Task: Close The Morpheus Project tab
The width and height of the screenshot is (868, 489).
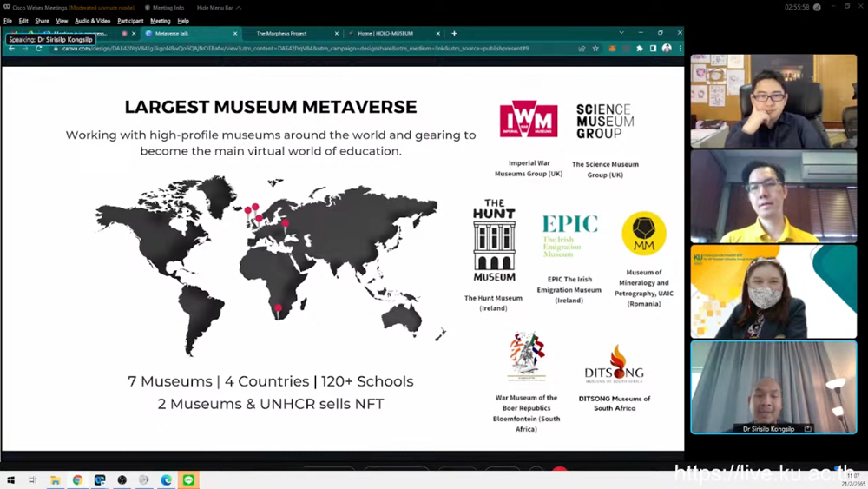Action: pyautogui.click(x=337, y=33)
